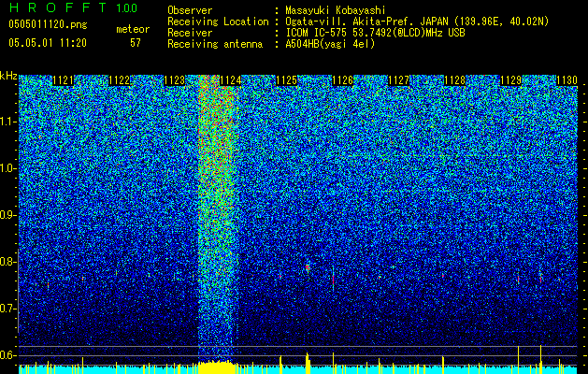
Task: Click the meteor label
Action: click(133, 29)
